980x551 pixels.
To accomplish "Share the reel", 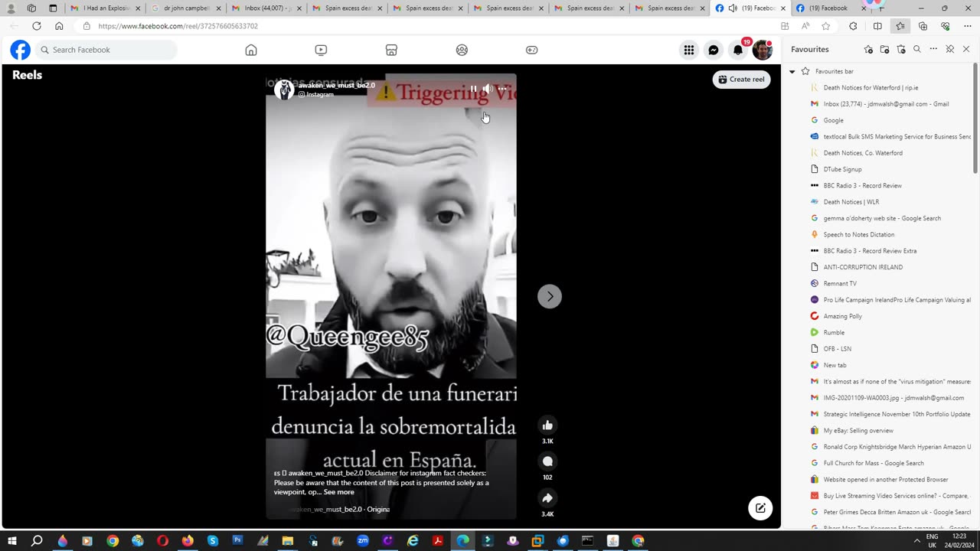I will [x=547, y=498].
